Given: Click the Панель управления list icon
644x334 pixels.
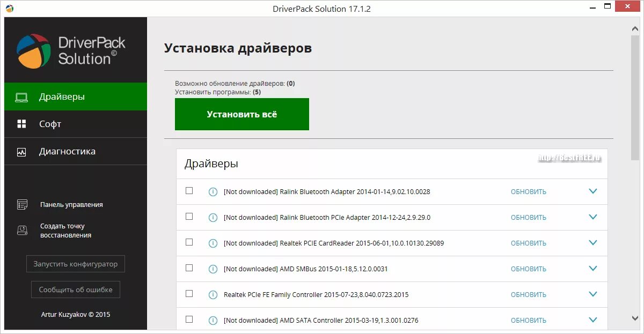Looking at the screenshot, I should point(22,205).
